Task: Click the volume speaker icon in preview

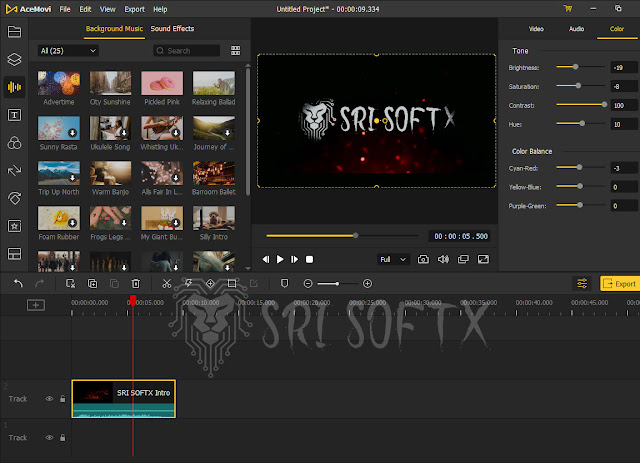Action: (443, 259)
